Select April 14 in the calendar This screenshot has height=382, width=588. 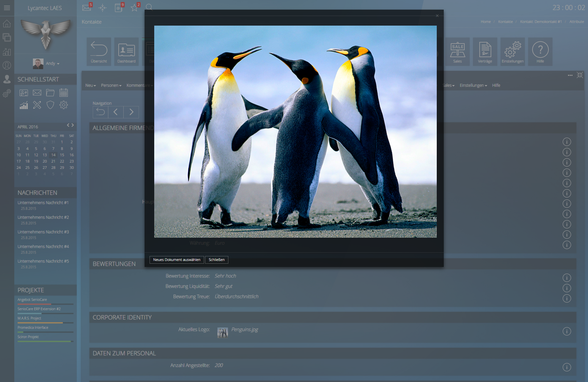[53, 155]
